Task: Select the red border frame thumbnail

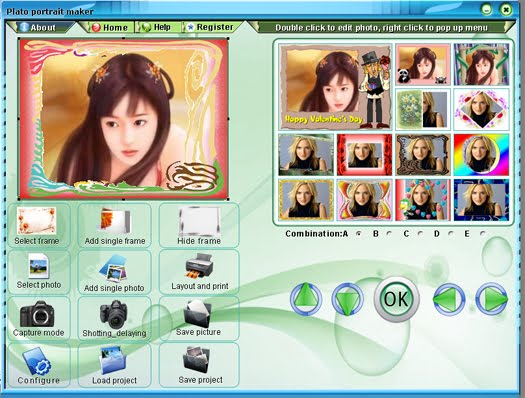Action: coord(364,155)
